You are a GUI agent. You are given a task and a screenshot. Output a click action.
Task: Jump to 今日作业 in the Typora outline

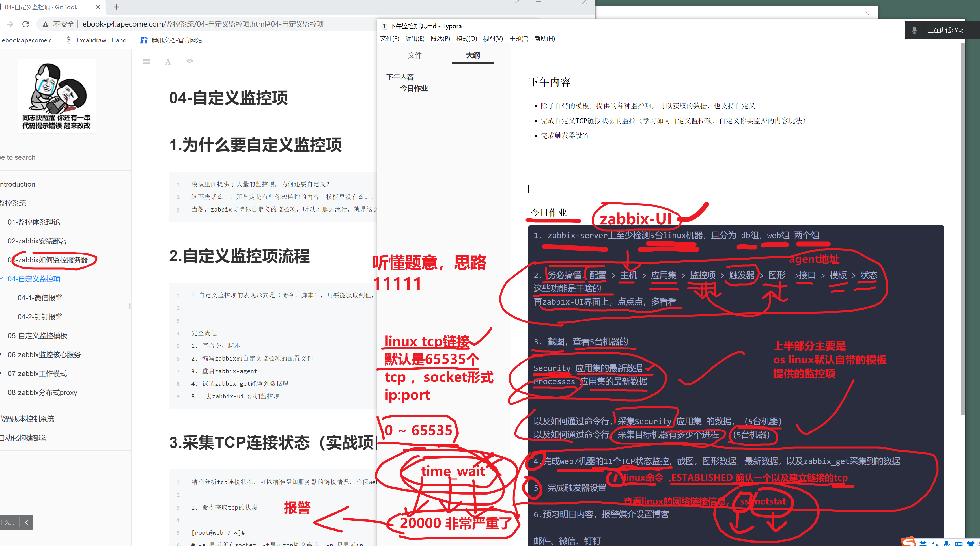point(414,88)
